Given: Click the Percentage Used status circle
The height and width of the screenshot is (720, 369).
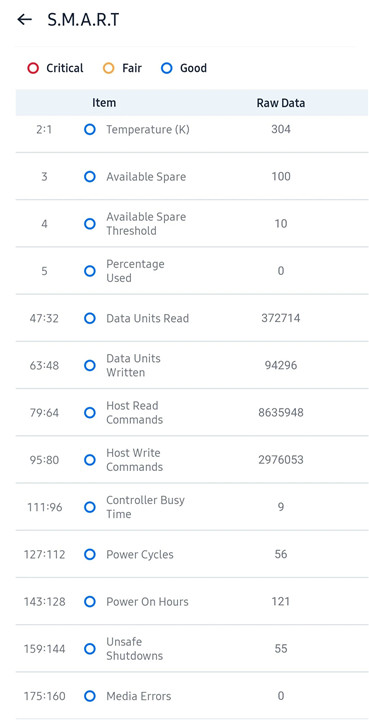Looking at the screenshot, I should (90, 271).
